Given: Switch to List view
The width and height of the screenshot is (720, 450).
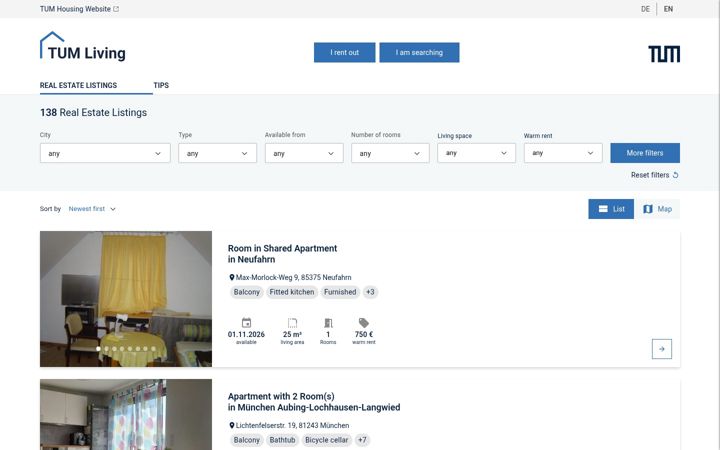Looking at the screenshot, I should coord(611,209).
